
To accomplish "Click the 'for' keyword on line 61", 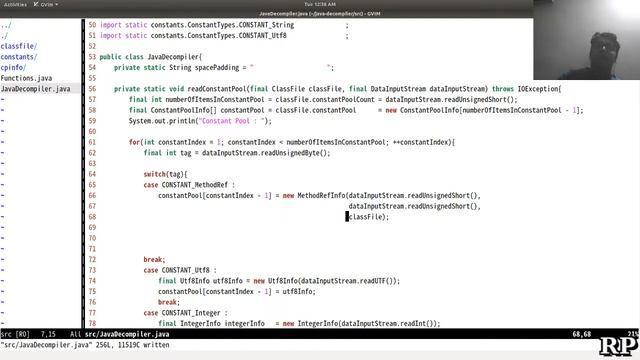I will pyautogui.click(x=134, y=142).
